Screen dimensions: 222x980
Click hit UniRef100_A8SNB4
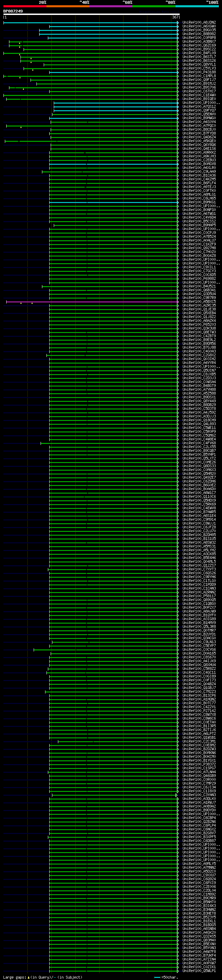pos(199,929)
